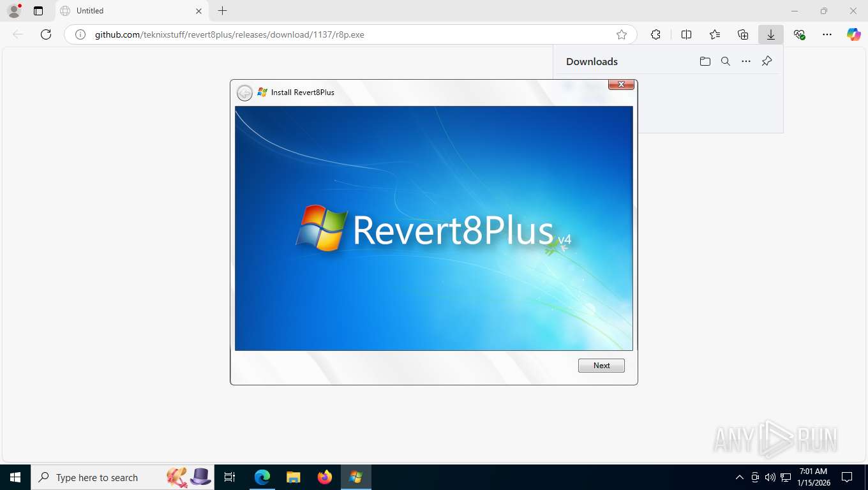Select the Untitled browser tab
The image size is (868, 490).
(x=131, y=11)
